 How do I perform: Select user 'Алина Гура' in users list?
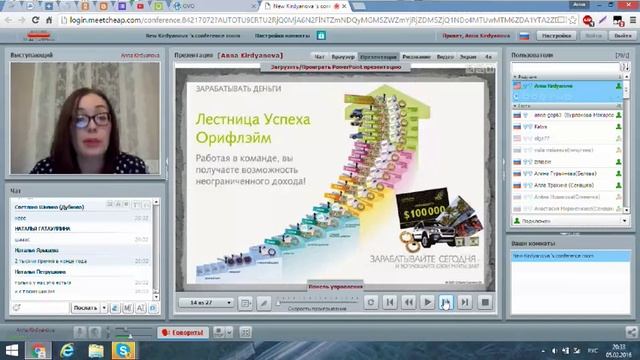tap(567, 173)
